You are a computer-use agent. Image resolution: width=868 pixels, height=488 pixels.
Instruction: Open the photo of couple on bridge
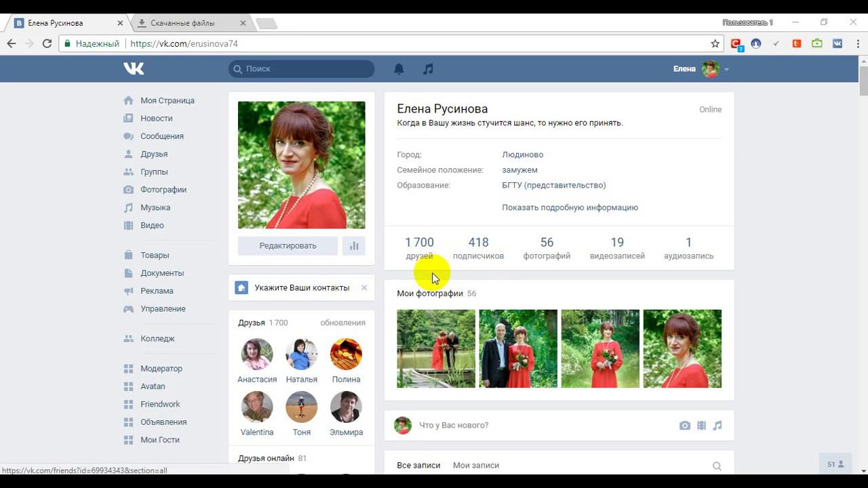coord(436,349)
